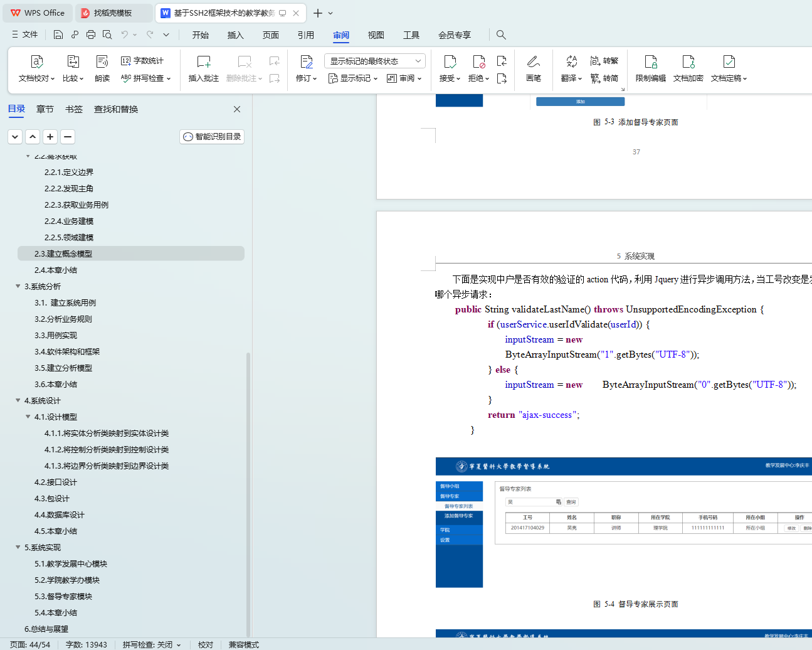Click 插入批注 insert comment icon

coord(204,61)
